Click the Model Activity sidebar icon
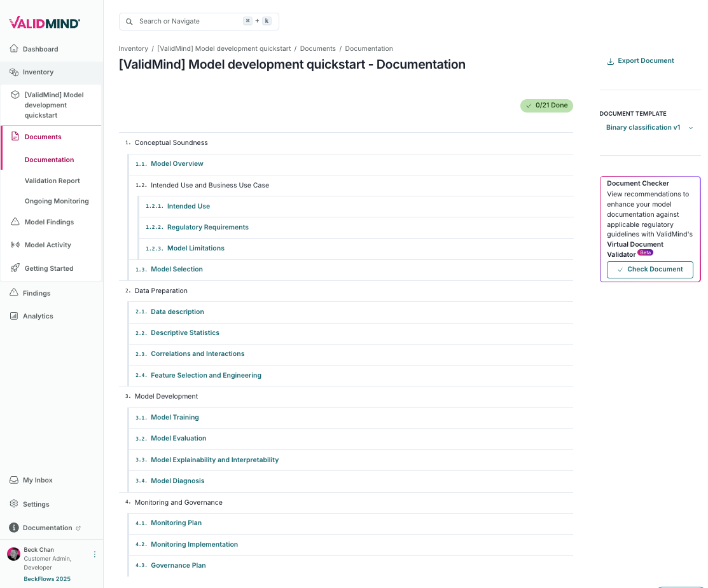This screenshot has height=588, width=708. tap(14, 245)
